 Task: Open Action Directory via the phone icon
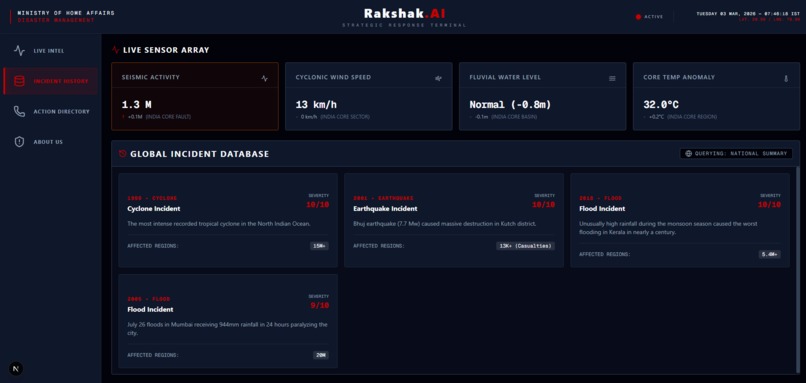point(20,111)
